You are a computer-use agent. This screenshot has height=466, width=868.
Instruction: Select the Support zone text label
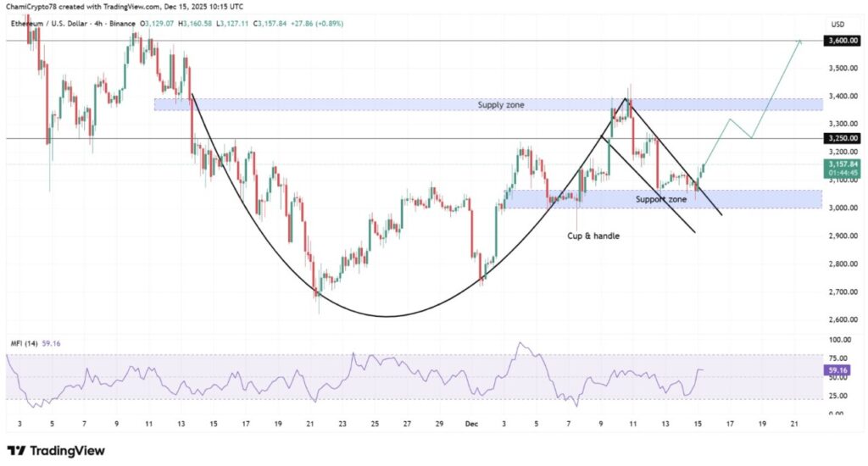point(661,199)
